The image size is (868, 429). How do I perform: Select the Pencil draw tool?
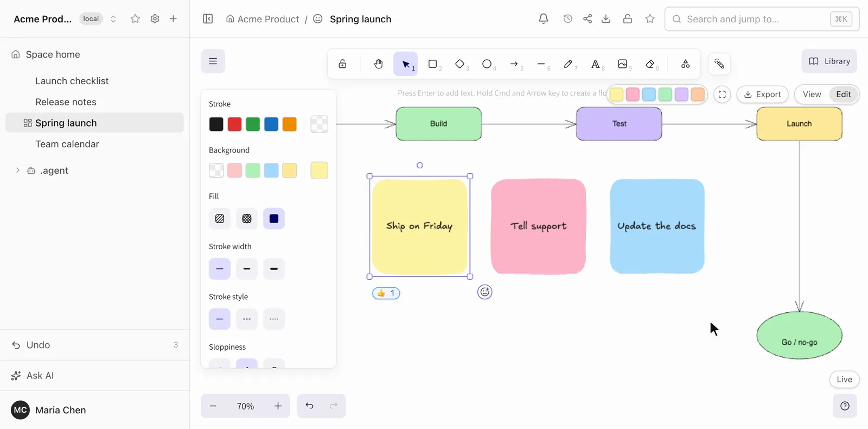pyautogui.click(x=568, y=64)
